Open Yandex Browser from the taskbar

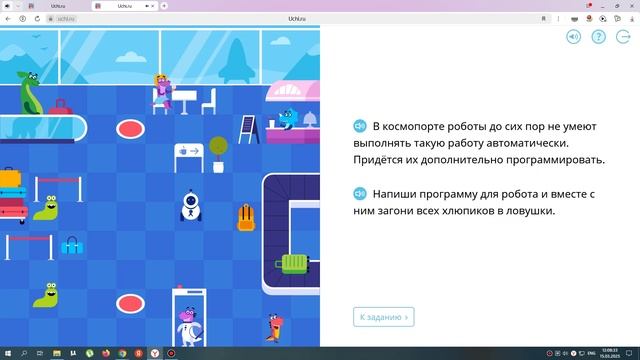tap(155, 353)
